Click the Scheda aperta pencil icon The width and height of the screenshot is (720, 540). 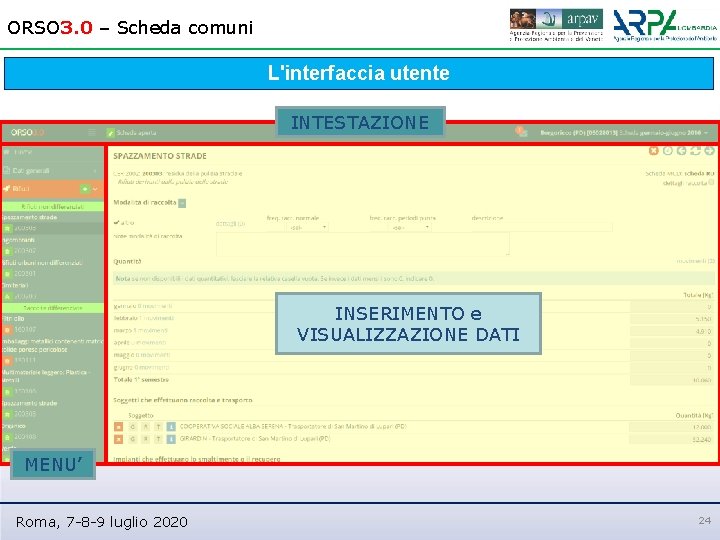110,133
